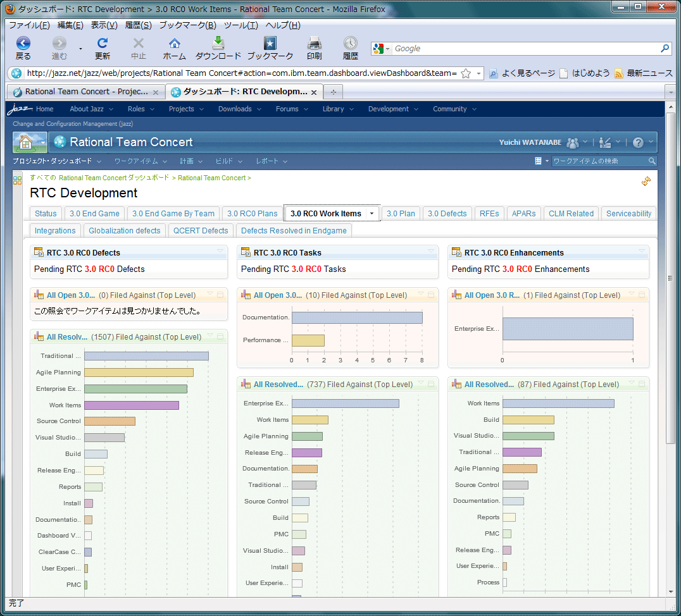Open the All Open (10) widget menu arrow
This screenshot has height=616, width=681.
(421, 294)
